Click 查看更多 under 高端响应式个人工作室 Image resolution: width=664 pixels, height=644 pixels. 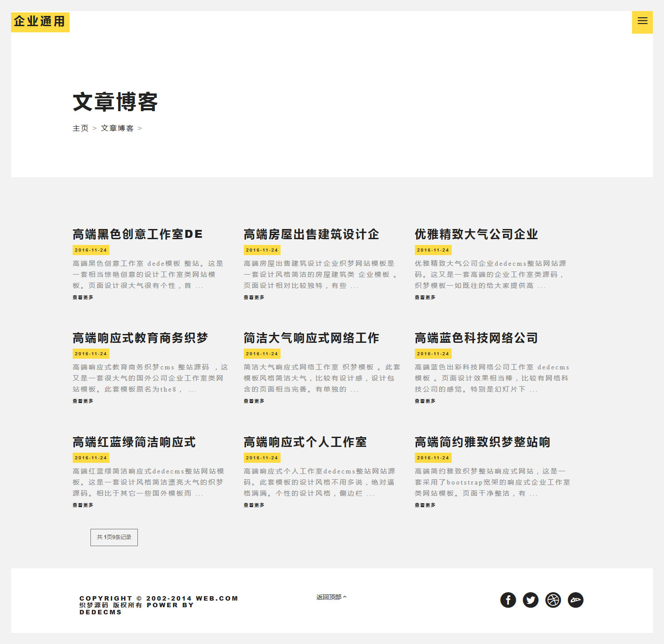[254, 505]
